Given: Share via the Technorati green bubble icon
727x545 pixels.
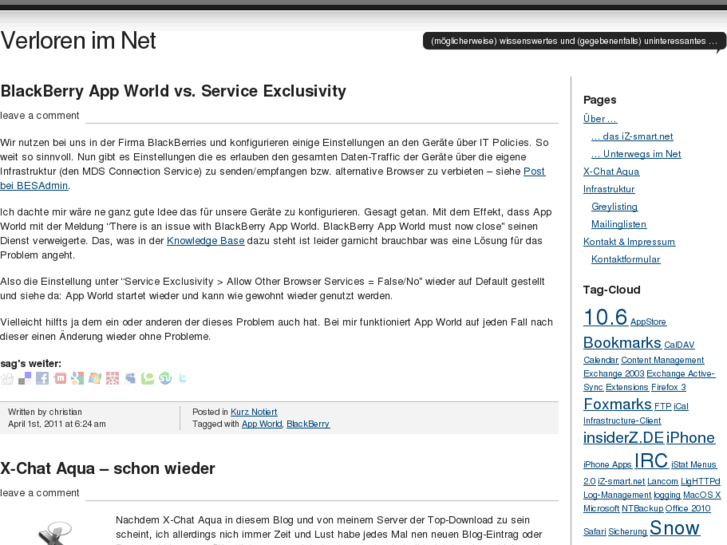Looking at the screenshot, I should (x=147, y=378).
